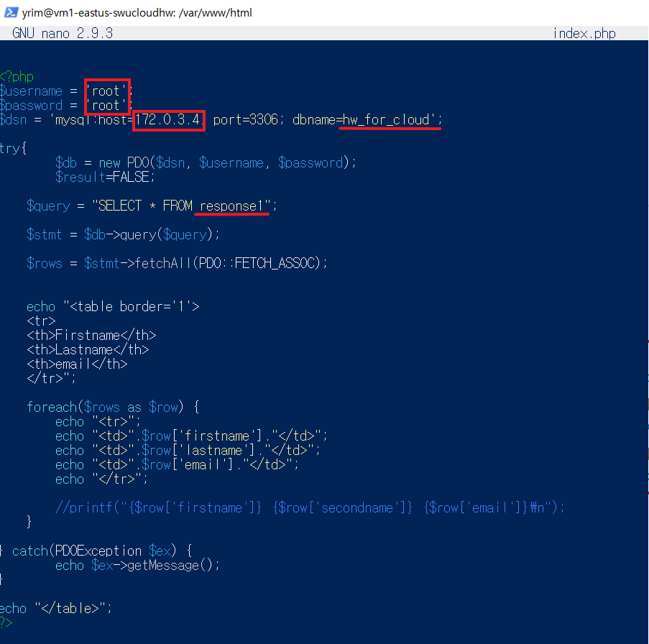The image size is (649, 644).
Task: Click the $rows variable assignment
Action: (x=45, y=263)
